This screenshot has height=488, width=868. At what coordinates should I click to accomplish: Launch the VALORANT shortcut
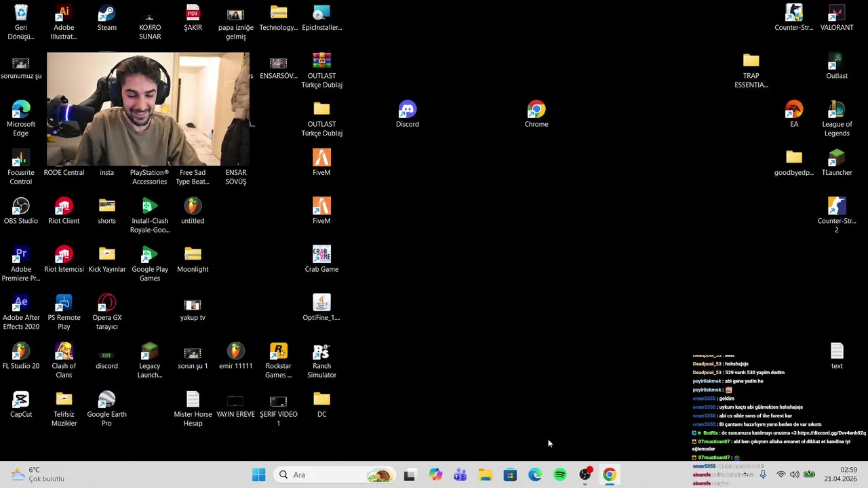[837, 18]
